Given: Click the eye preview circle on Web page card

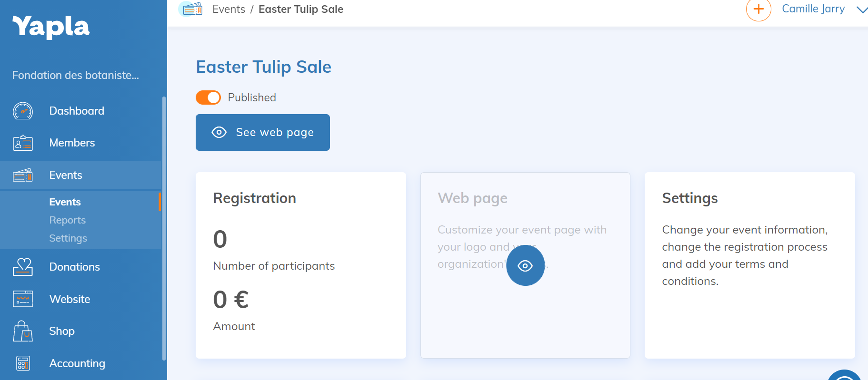Looking at the screenshot, I should pos(525,265).
